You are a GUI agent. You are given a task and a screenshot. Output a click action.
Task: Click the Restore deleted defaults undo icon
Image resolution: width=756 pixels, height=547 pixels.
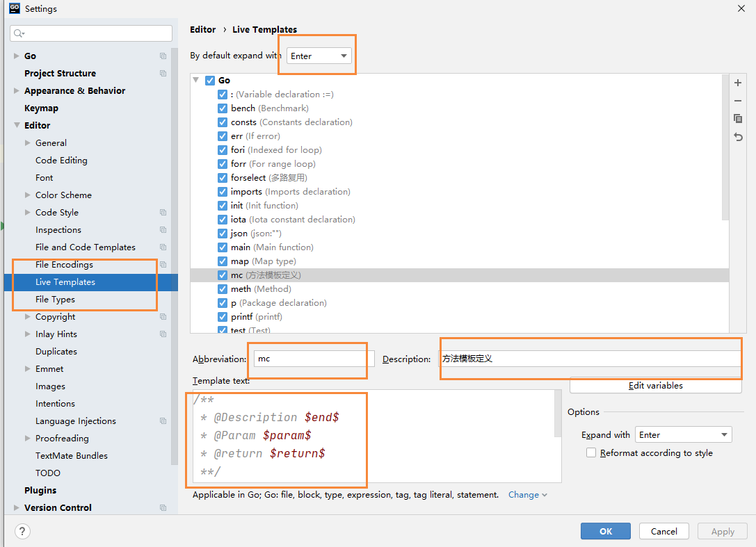pos(738,137)
